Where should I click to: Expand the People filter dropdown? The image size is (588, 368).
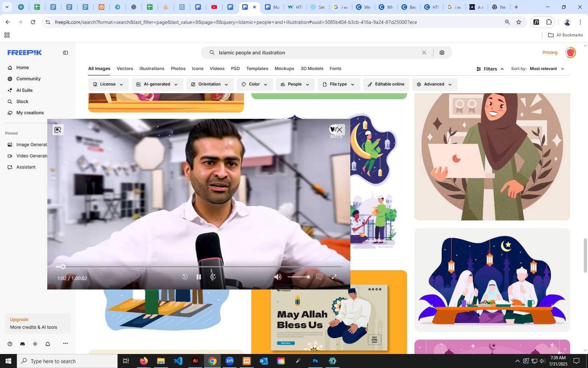click(x=295, y=84)
